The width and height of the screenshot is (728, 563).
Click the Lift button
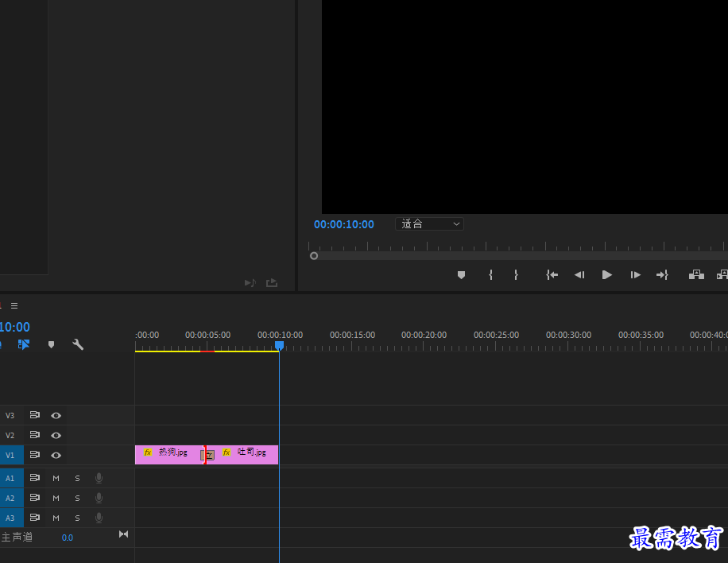[696, 274]
